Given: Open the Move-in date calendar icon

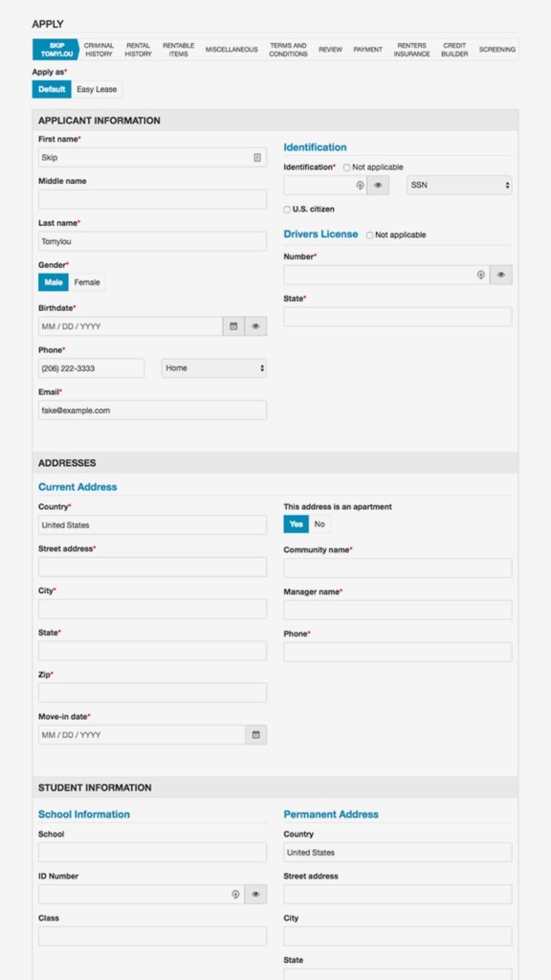Looking at the screenshot, I should [x=255, y=735].
